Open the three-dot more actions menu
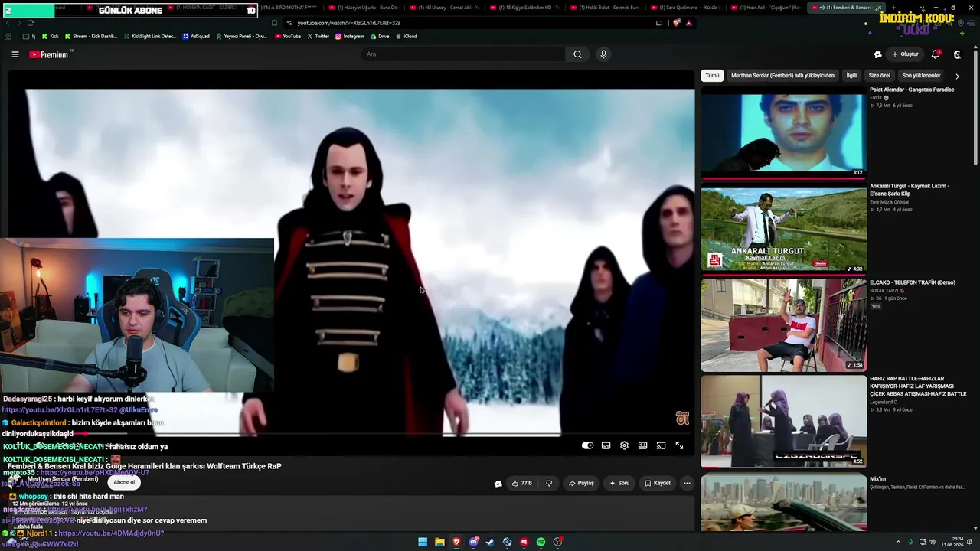This screenshot has height=551, width=980. tap(687, 483)
